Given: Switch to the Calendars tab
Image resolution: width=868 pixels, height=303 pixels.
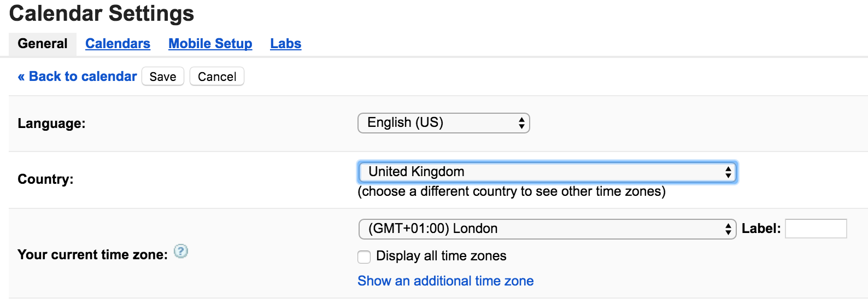Looking at the screenshot, I should (x=118, y=44).
